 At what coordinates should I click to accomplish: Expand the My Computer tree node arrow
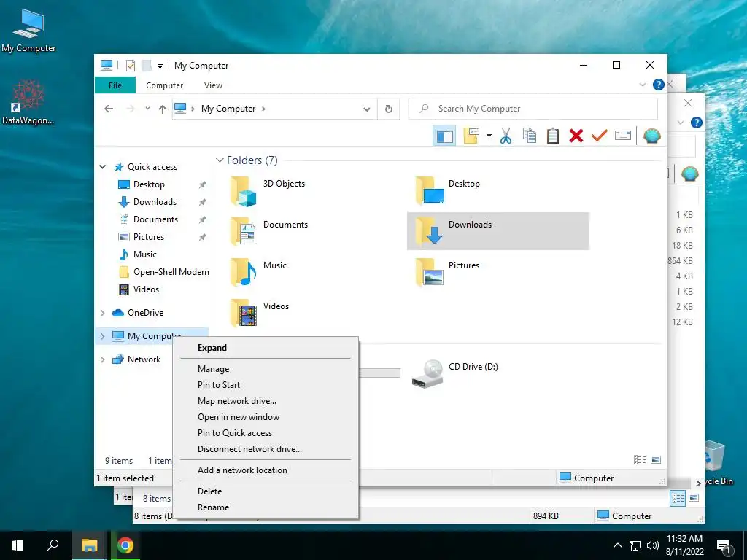[x=102, y=336]
